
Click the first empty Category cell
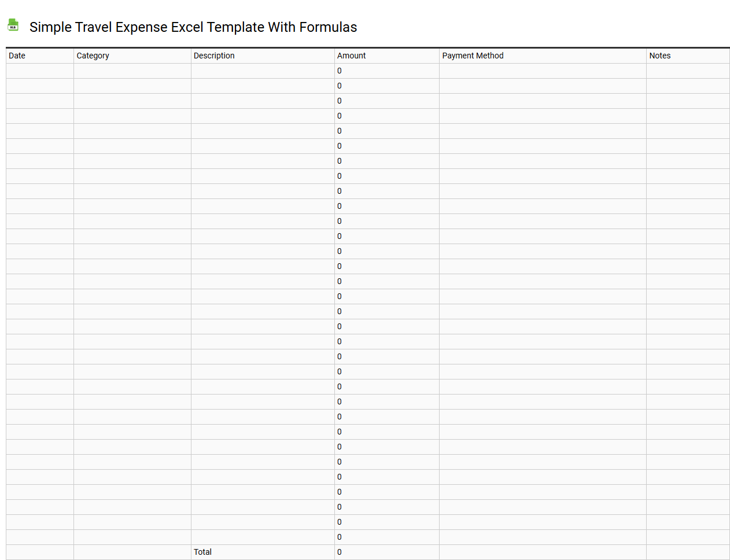click(132, 71)
